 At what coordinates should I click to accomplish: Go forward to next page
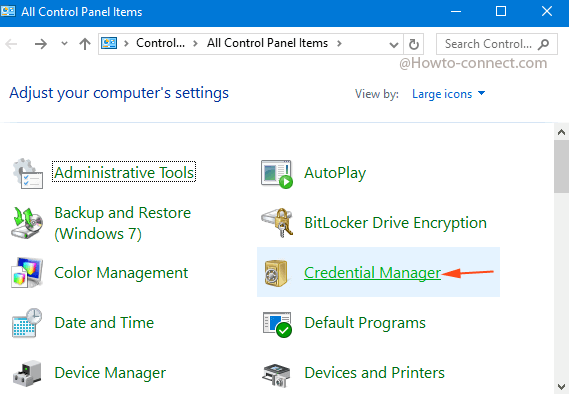(x=41, y=44)
